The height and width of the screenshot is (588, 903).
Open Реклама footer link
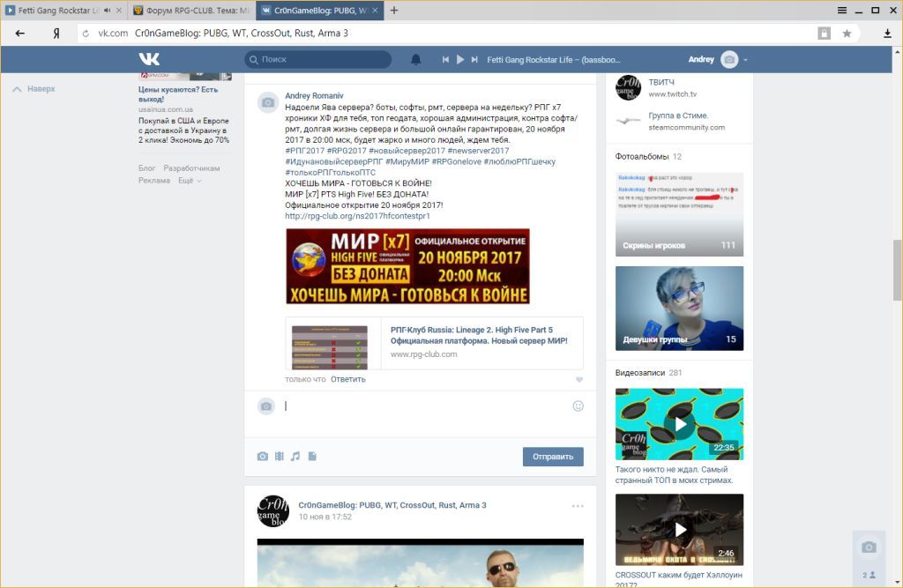(154, 180)
